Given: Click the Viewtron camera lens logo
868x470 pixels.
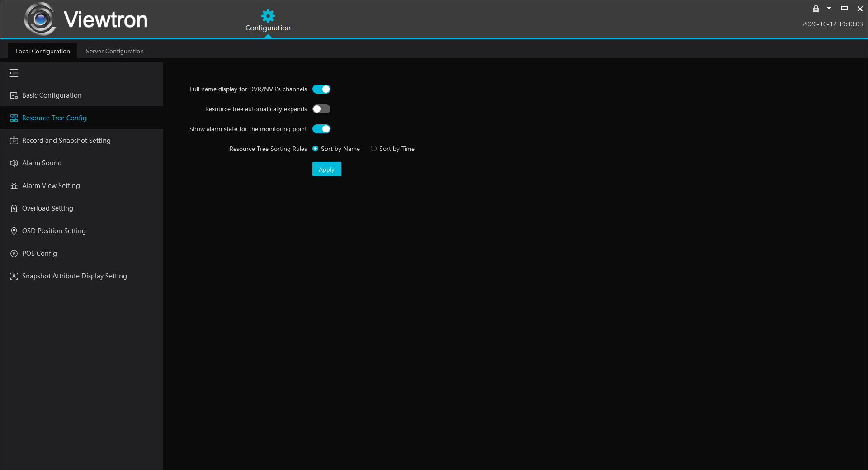Looking at the screenshot, I should (40, 19).
